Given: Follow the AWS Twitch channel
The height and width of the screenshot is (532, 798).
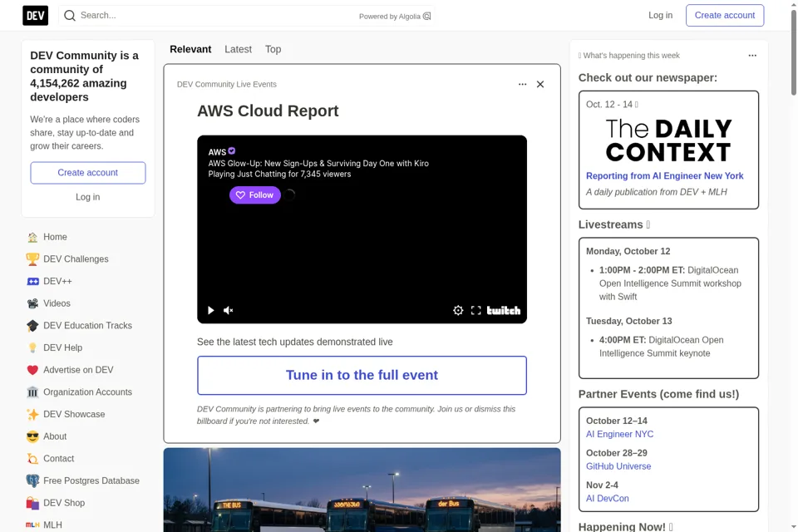Looking at the screenshot, I should (255, 195).
